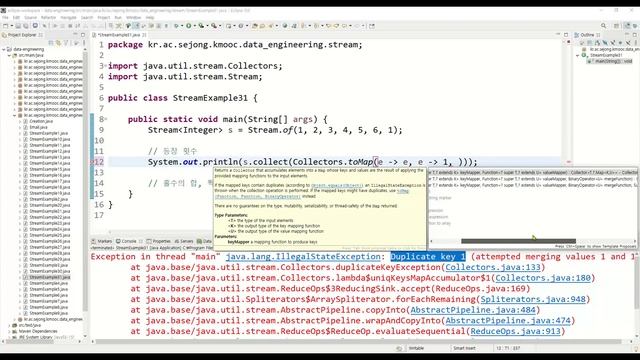Maximize the editor area
Viewport: 640px width, 360px height.
(566, 35)
